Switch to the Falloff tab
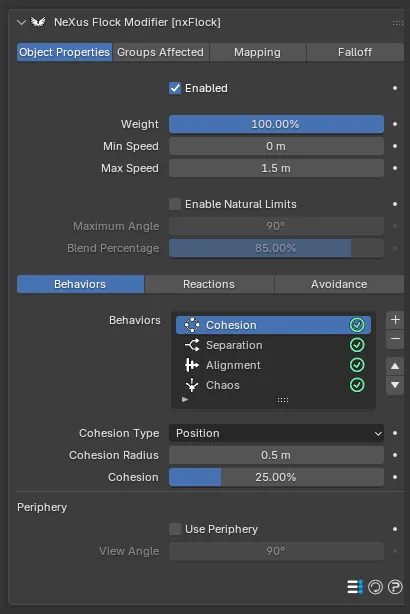This screenshot has width=410, height=614. [355, 52]
